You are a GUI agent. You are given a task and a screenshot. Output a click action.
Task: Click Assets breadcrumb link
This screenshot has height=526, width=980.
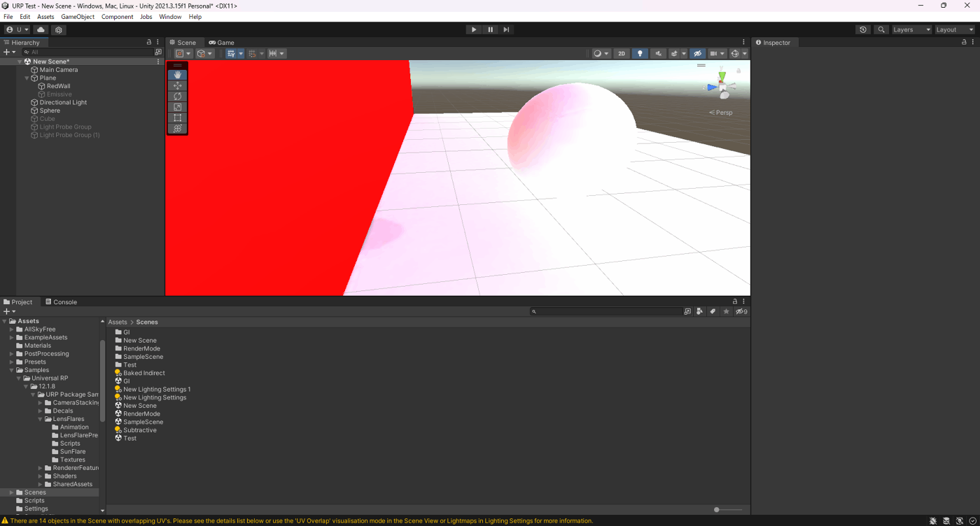pyautogui.click(x=118, y=322)
